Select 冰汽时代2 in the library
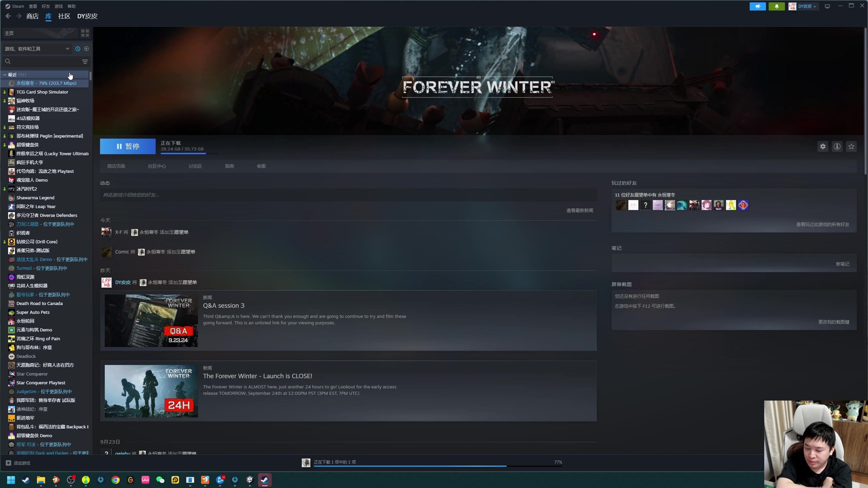Viewport: 868px width, 488px height. click(x=27, y=189)
